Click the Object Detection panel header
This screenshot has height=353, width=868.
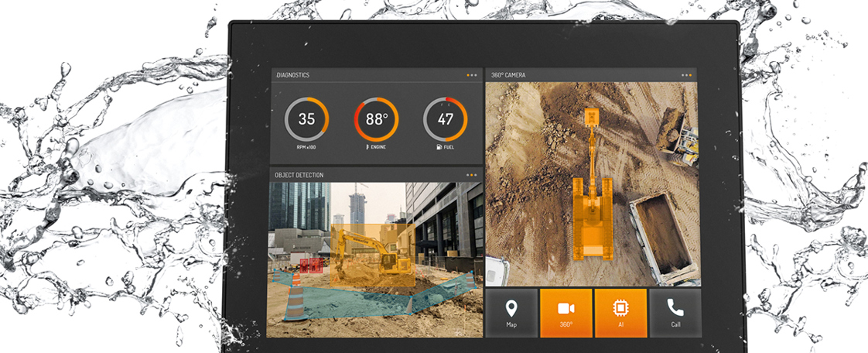tap(299, 175)
